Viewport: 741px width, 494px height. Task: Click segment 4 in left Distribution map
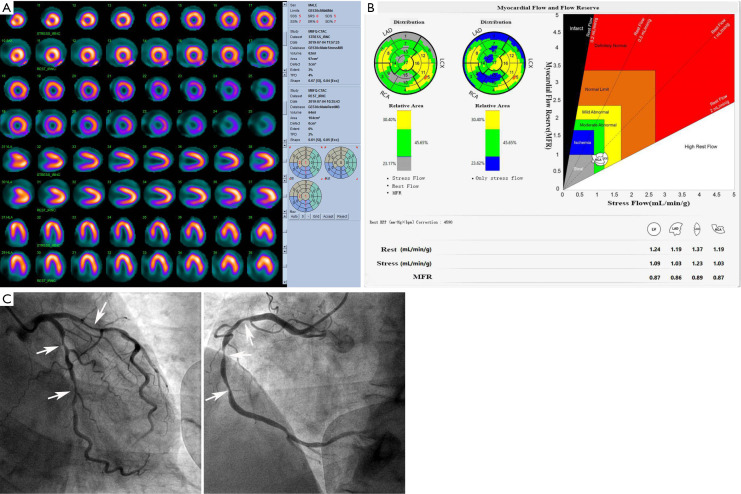point(405,88)
